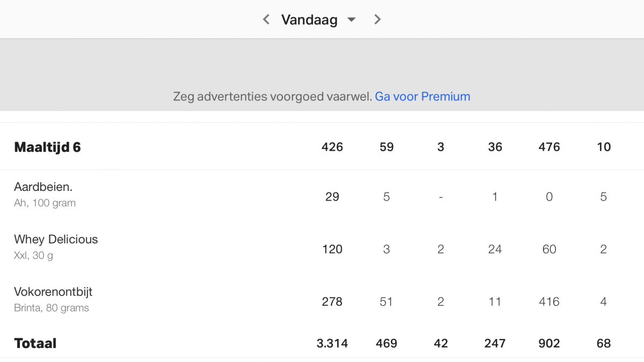Click the Xxl, 30 g serving text
The width and height of the screenshot is (644, 362).
(x=33, y=256)
